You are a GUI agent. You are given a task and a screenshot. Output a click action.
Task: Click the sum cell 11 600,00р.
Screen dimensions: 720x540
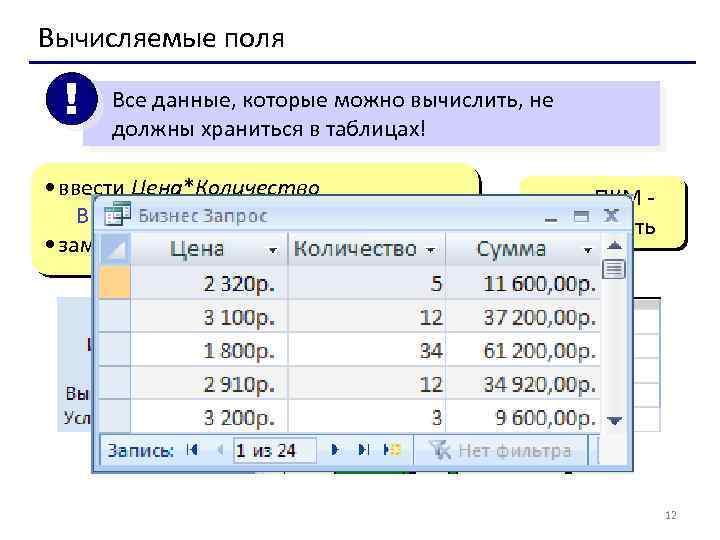pyautogui.click(x=523, y=283)
